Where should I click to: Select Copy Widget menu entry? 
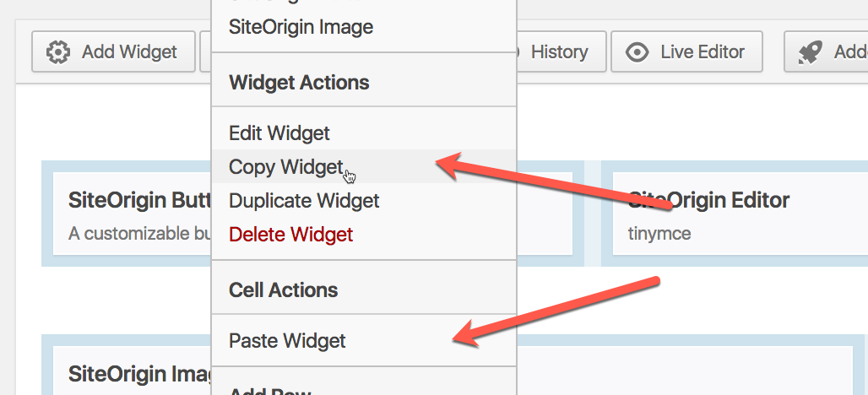point(285,167)
